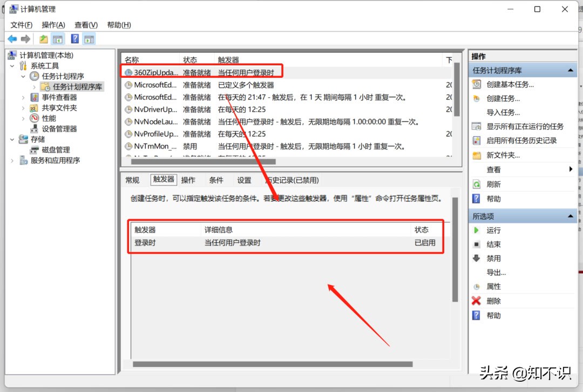583x392 pixels.
Task: Click 启用所有任务历史记录 action
Action: [521, 140]
